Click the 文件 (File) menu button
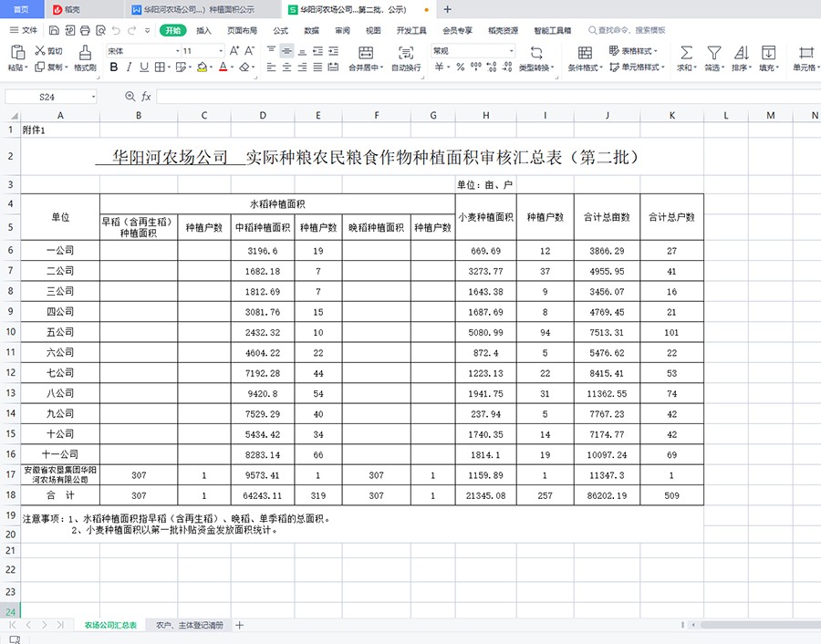Image resolution: width=821 pixels, height=644 pixels. (x=25, y=30)
